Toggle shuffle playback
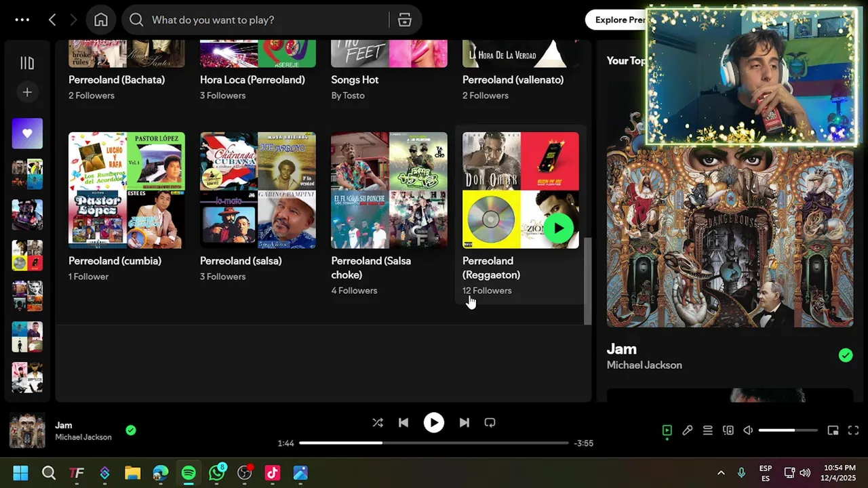Viewport: 868px width, 488px height. pos(378,423)
